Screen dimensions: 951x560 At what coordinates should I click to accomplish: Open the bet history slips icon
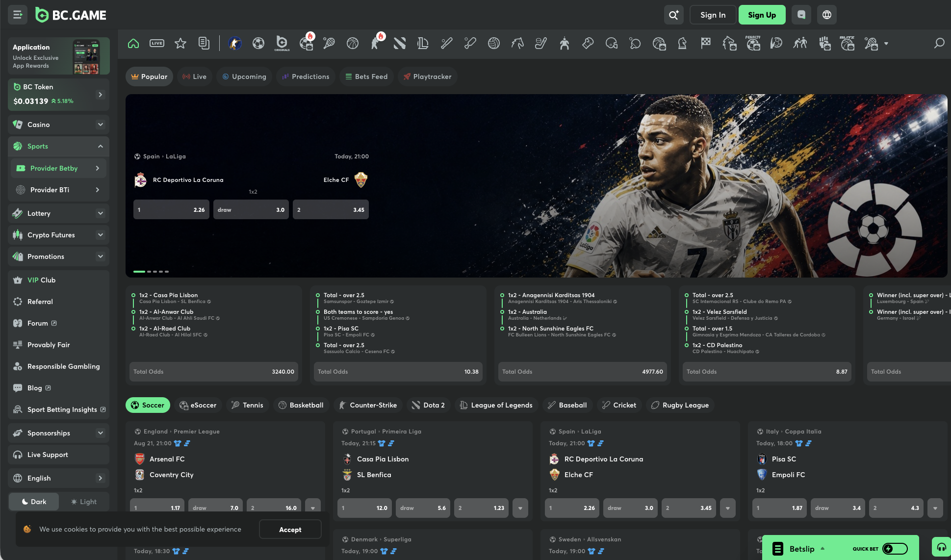point(204,43)
